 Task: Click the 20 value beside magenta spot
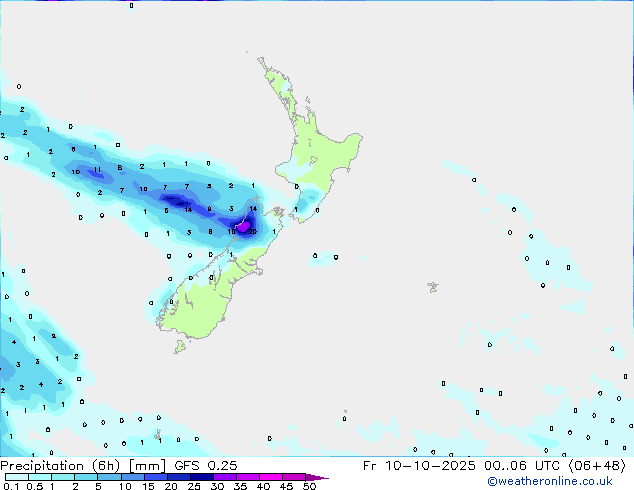[x=253, y=231]
